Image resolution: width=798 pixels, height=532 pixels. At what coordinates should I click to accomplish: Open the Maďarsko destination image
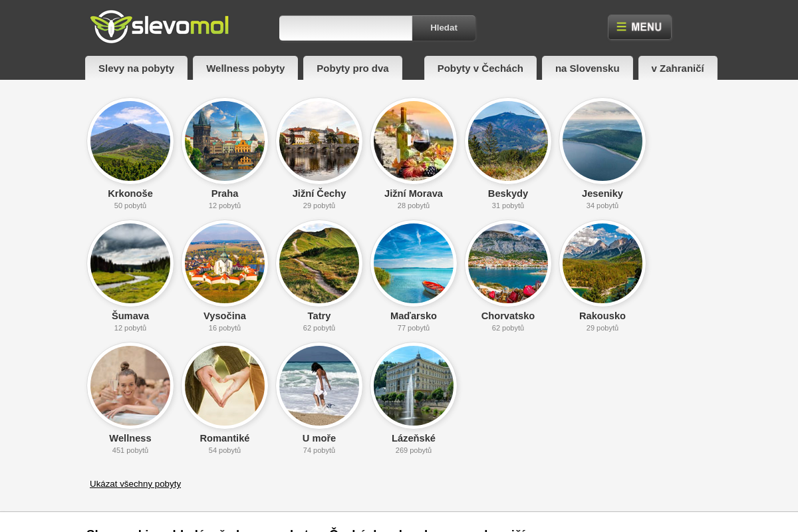[x=414, y=263]
